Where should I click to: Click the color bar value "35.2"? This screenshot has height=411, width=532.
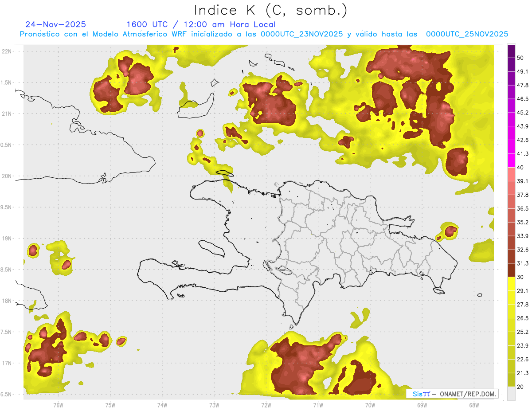pos(523,223)
